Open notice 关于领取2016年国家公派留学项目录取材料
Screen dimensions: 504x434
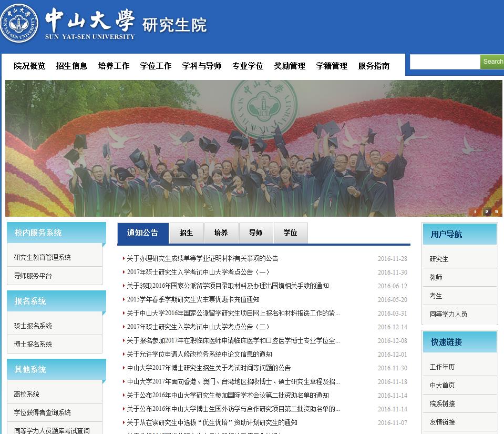coord(228,286)
